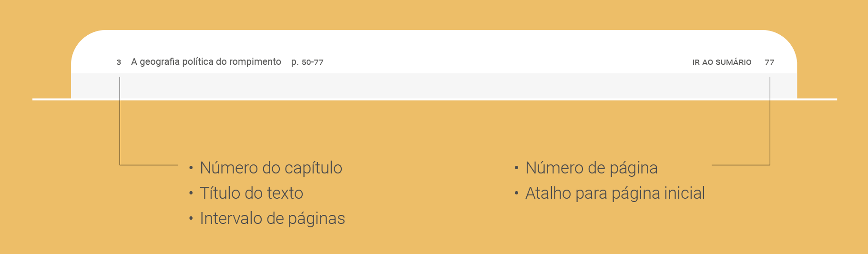The height and width of the screenshot is (254, 868).
Task: Click the IR AO SUMÁRIO shortcut link
Action: pyautogui.click(x=722, y=62)
